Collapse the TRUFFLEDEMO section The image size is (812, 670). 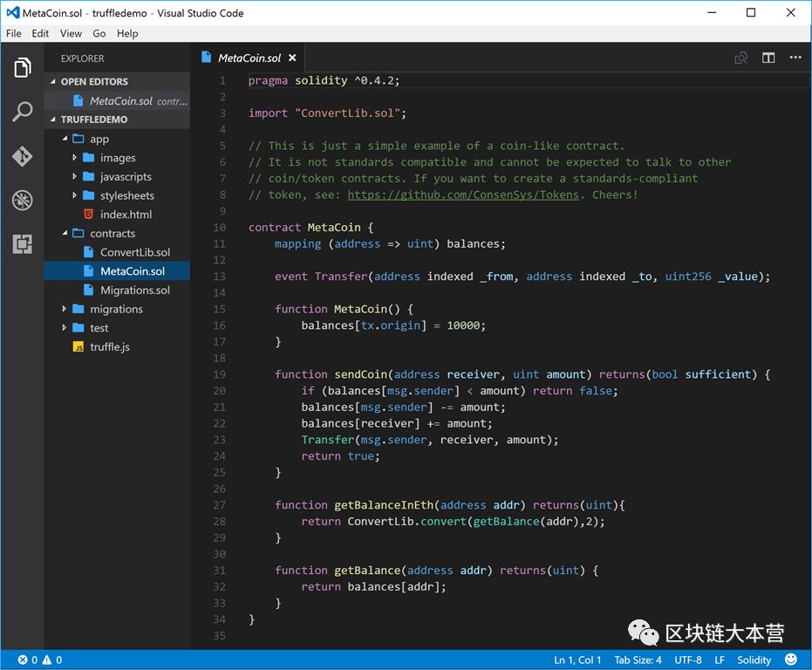(53, 120)
